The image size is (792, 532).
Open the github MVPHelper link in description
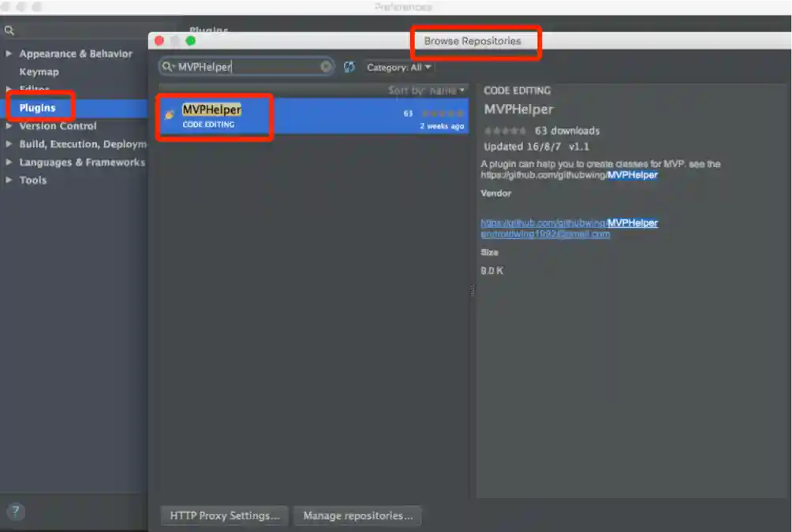click(x=569, y=175)
